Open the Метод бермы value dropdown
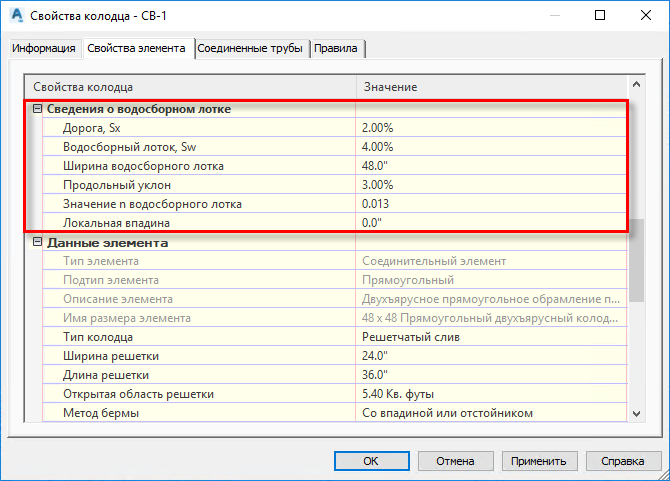670x481 pixels. 491,413
